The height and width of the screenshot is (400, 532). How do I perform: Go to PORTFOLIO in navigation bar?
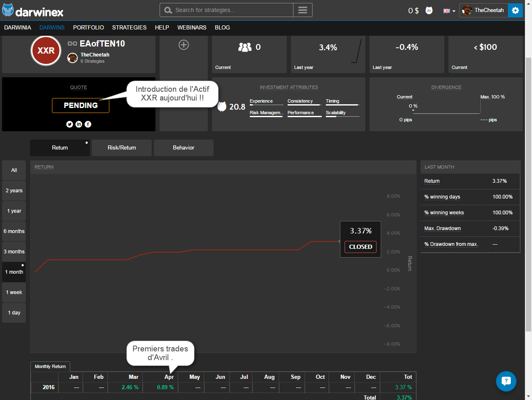[x=89, y=27]
